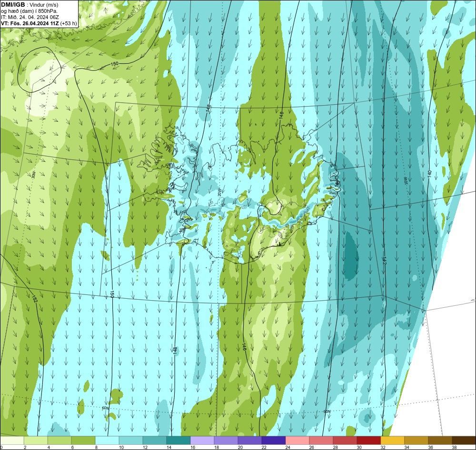The height and width of the screenshot is (450, 476).
Task: Select the dark teal 14–16 m/s legend swatch
Action: (178, 440)
